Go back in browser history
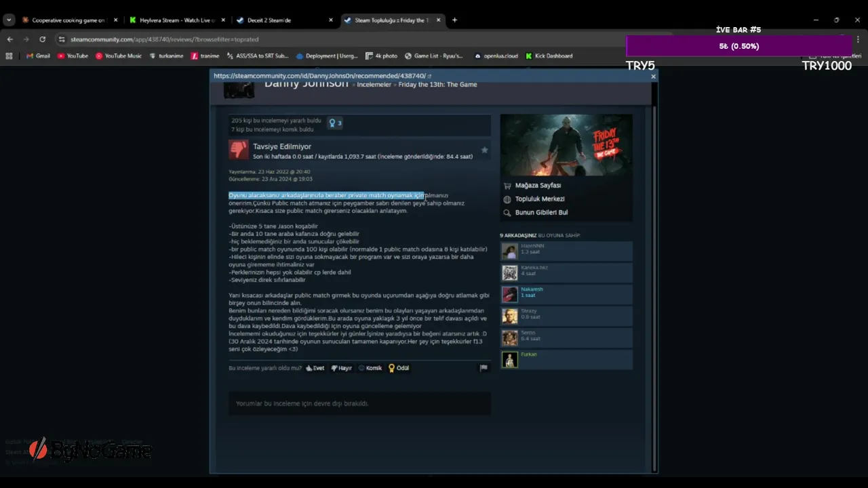The image size is (868, 488). [x=10, y=39]
